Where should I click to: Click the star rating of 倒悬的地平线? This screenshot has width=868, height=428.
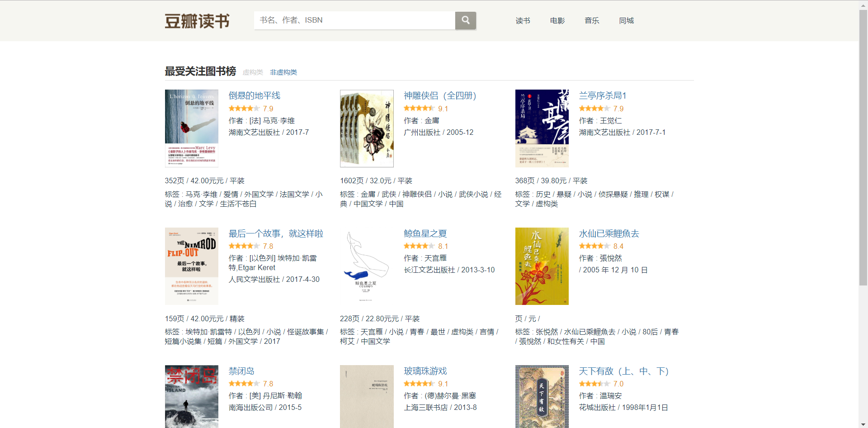(244, 109)
